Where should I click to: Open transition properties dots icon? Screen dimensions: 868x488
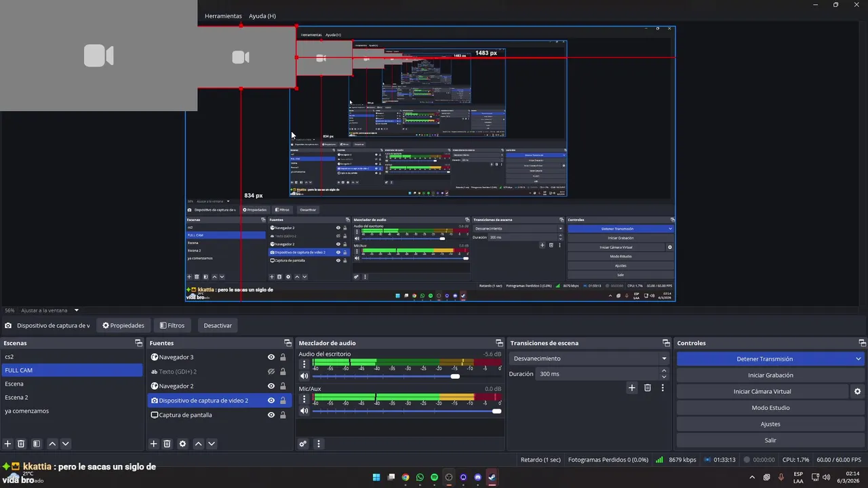pyautogui.click(x=663, y=388)
